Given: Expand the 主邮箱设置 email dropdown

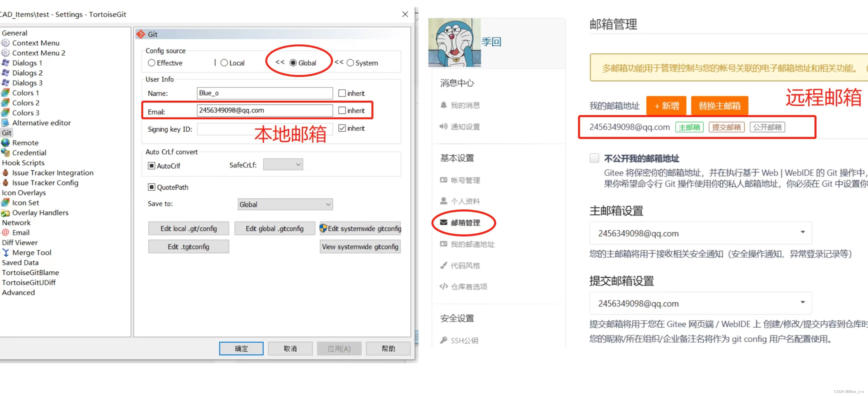Looking at the screenshot, I should (x=802, y=232).
